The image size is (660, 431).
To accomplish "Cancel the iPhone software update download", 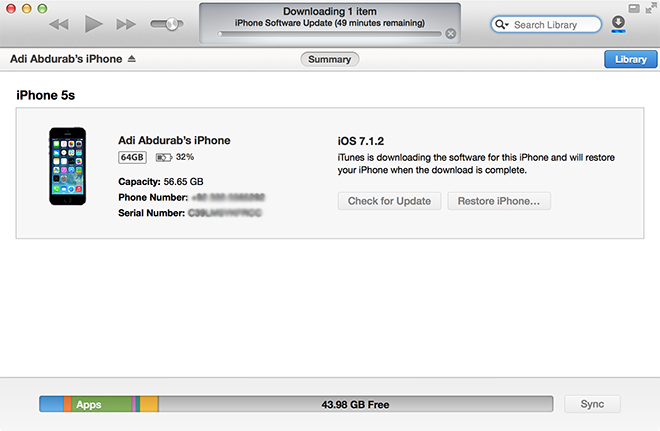I will (450, 34).
